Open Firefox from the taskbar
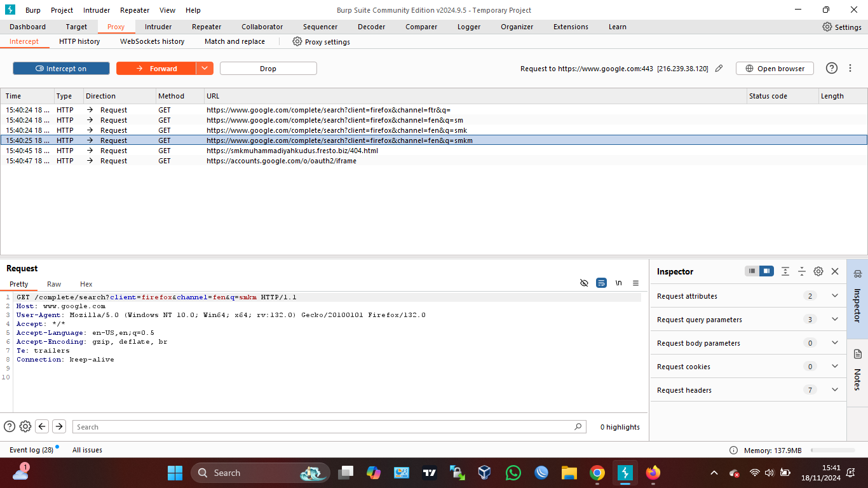Image resolution: width=868 pixels, height=488 pixels. point(653,473)
